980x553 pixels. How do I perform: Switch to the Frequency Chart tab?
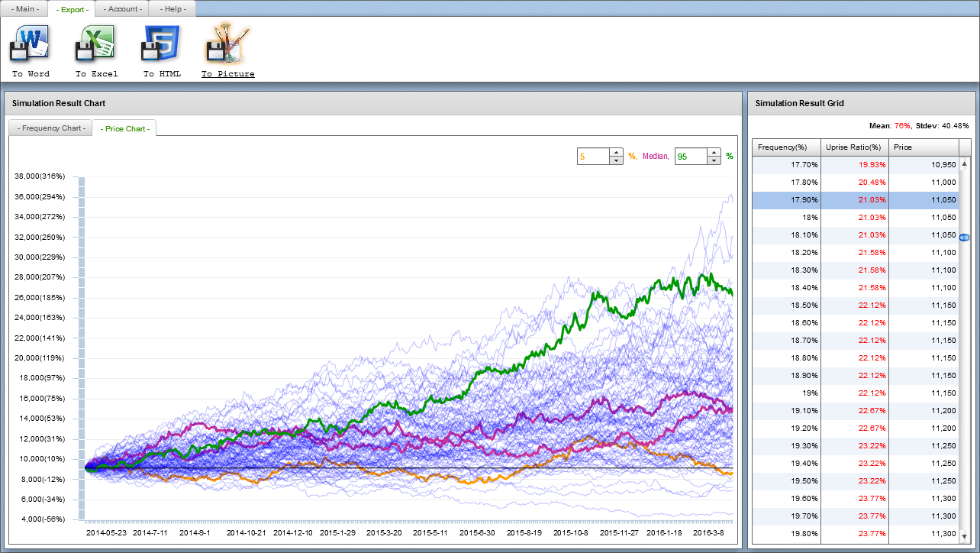(x=51, y=128)
